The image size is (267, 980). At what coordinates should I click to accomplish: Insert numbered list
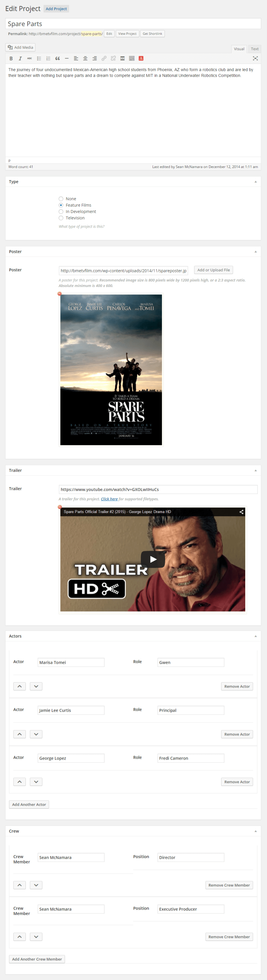[x=48, y=59]
